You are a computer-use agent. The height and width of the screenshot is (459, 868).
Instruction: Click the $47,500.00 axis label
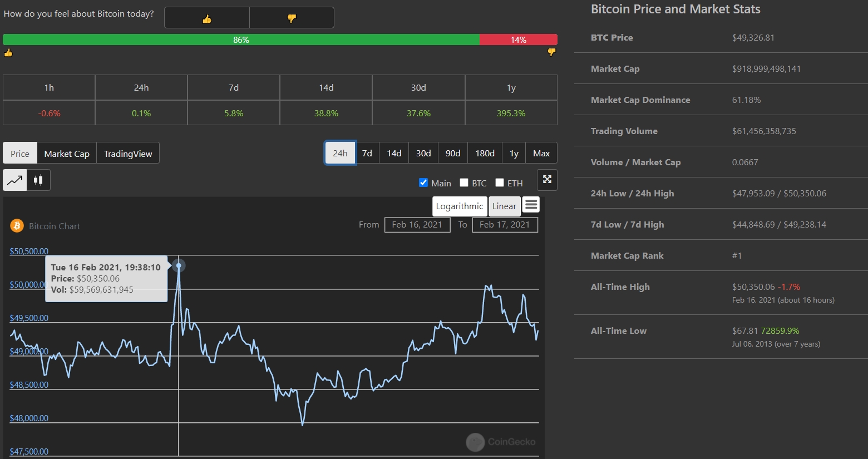click(29, 452)
